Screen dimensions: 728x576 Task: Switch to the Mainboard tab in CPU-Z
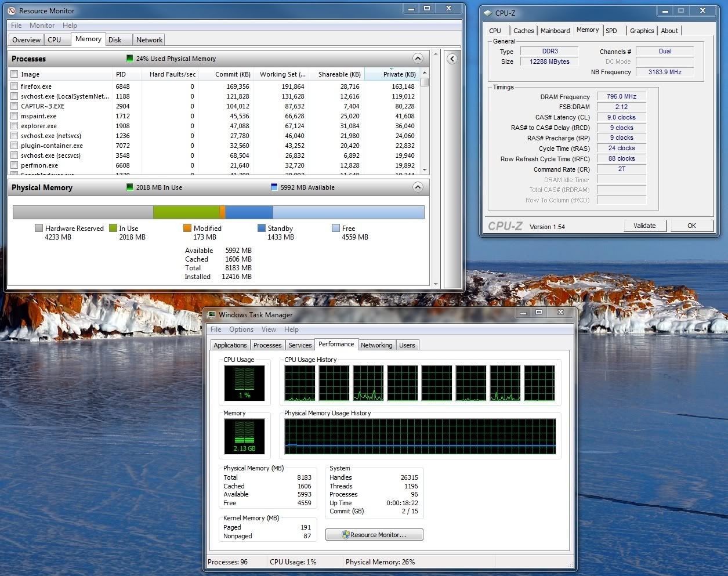(x=555, y=31)
